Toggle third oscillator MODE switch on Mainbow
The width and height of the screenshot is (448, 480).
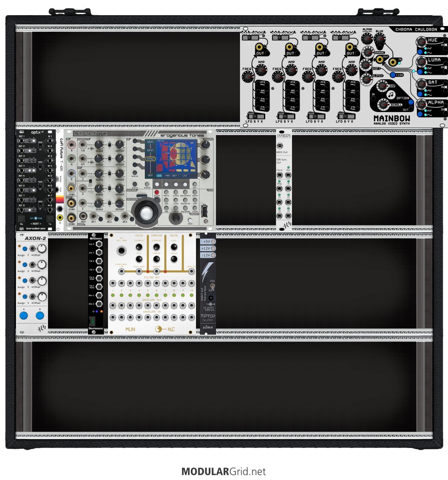point(316,116)
